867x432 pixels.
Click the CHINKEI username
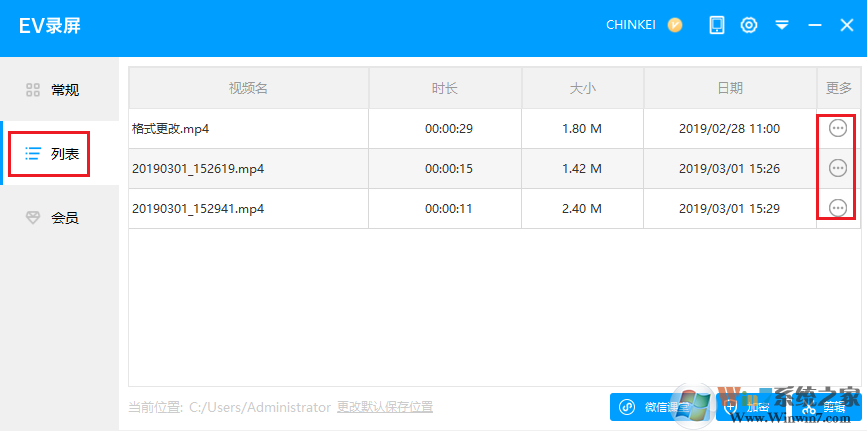[x=631, y=25]
